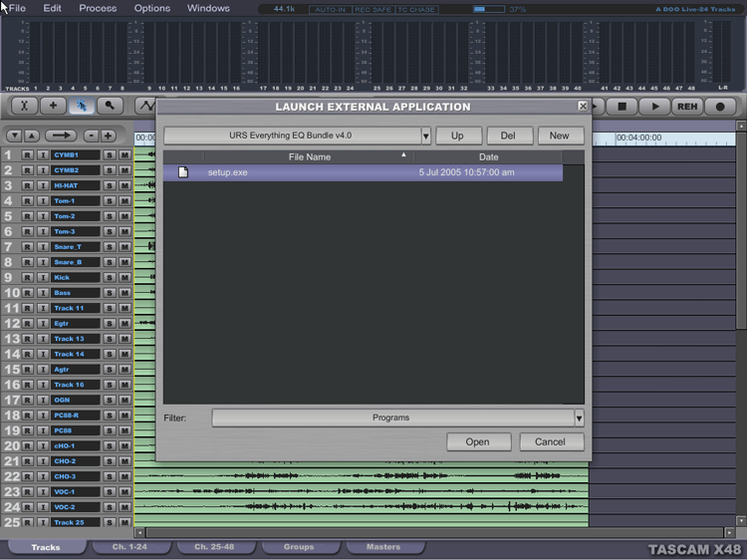This screenshot has height=560, width=747.
Task: Open the Windows menu
Action: (x=208, y=8)
